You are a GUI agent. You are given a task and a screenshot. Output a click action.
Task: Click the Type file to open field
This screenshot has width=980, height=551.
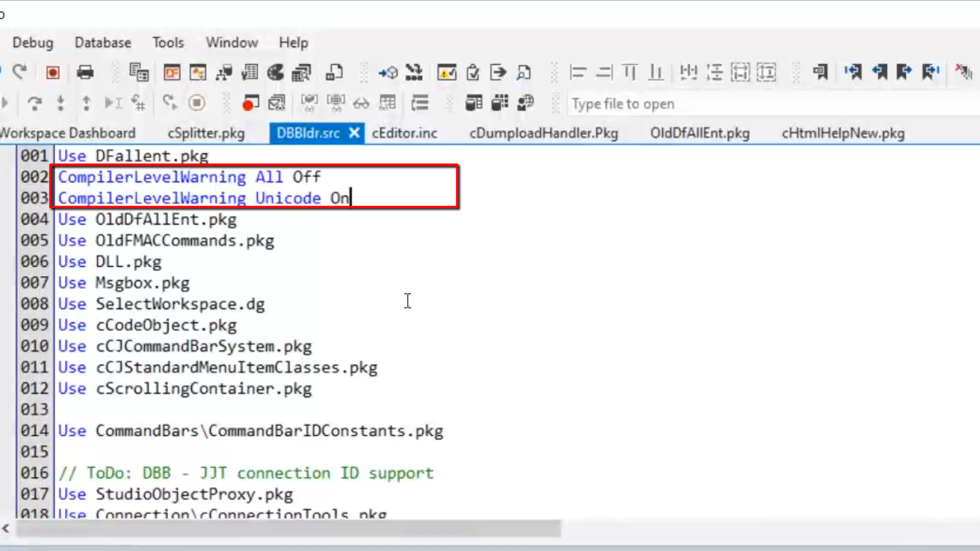pyautogui.click(x=766, y=104)
